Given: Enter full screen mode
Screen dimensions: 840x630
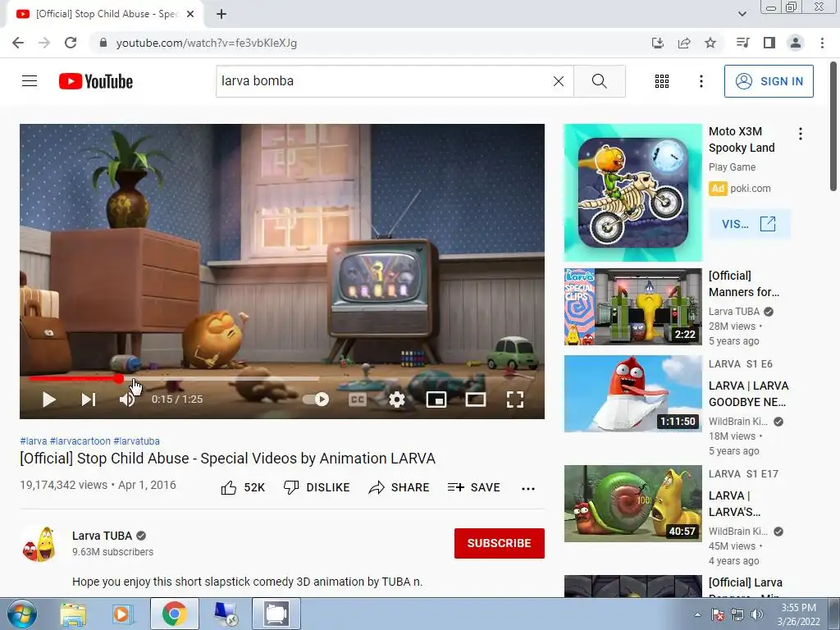Looking at the screenshot, I should [x=515, y=399].
